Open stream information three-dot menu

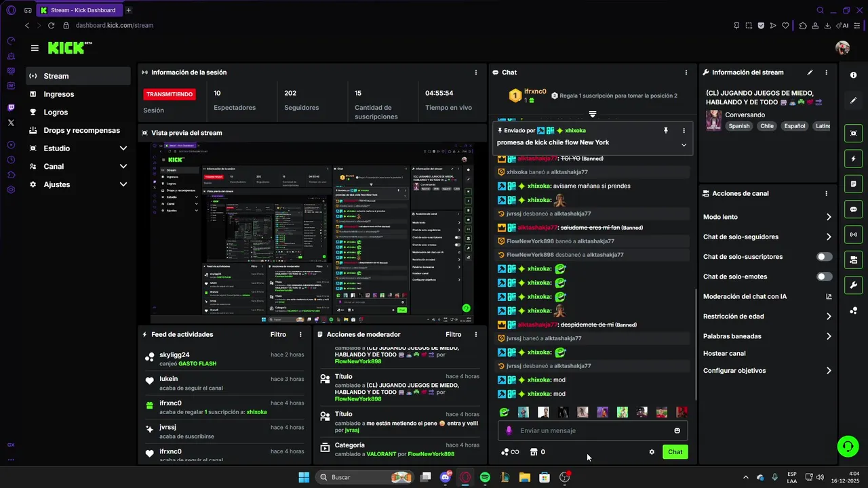coord(826,72)
